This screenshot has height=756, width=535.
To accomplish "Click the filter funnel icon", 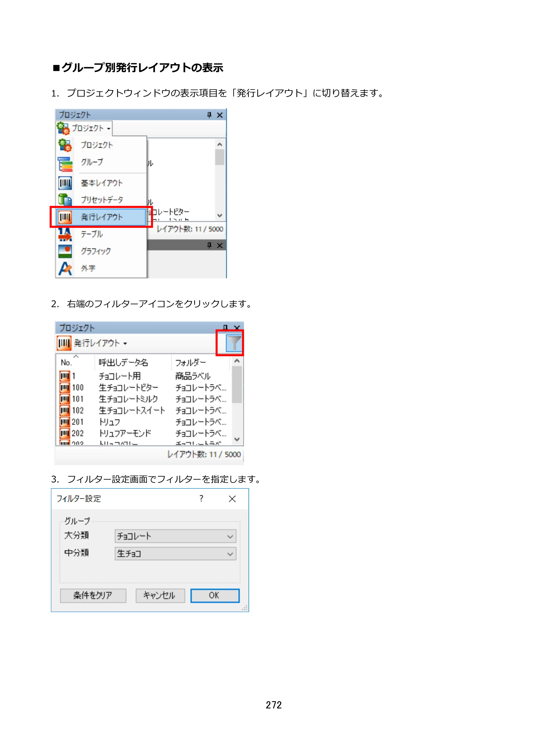I will (234, 343).
